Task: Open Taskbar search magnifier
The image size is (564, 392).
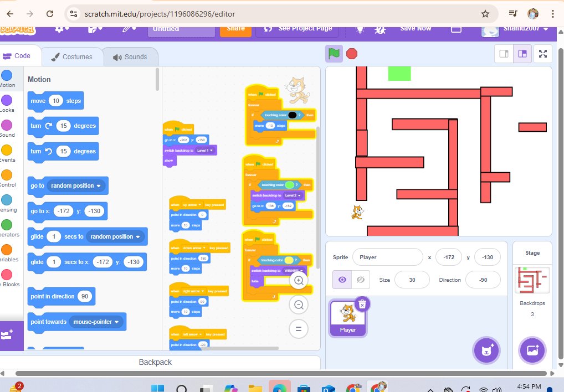Action: (182, 389)
